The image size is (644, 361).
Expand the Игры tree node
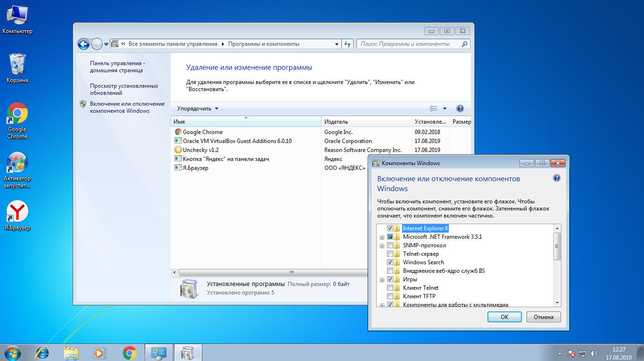coord(382,280)
